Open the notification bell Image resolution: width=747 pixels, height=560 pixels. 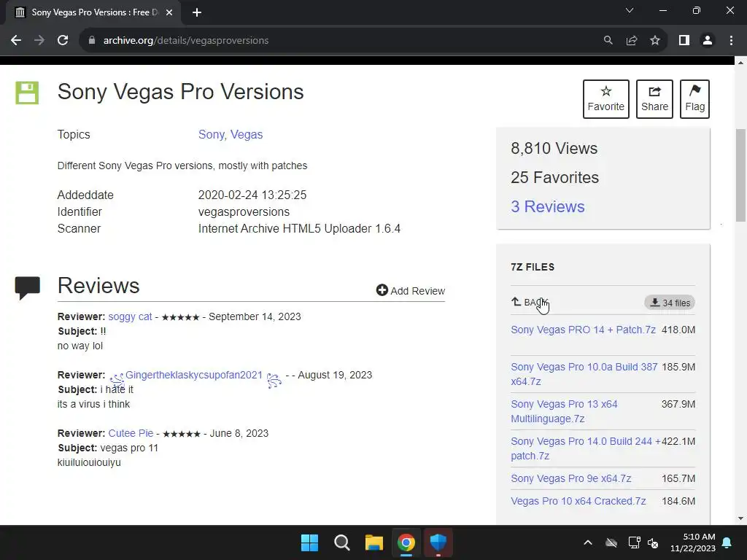[727, 542]
